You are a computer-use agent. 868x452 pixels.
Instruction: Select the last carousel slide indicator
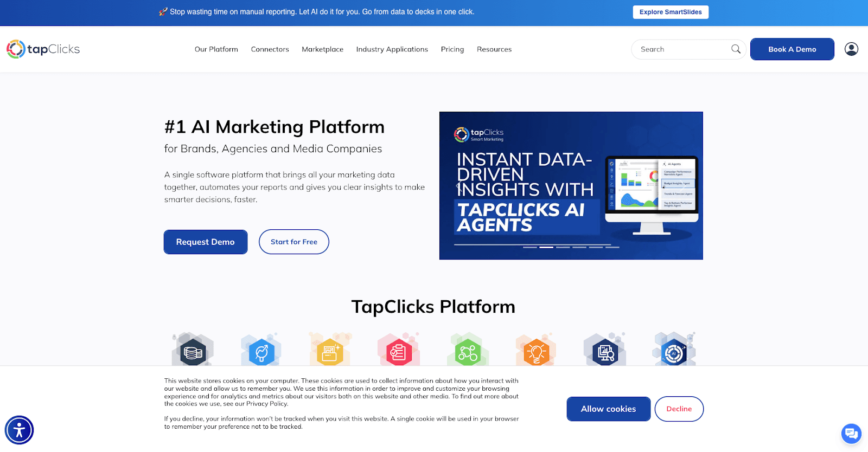[x=612, y=247]
